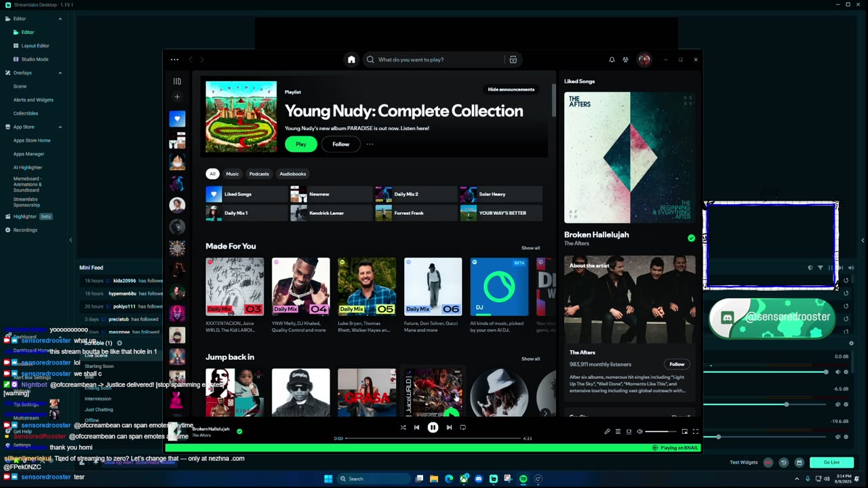
Task: Open the Spotify queue icon
Action: 618,432
